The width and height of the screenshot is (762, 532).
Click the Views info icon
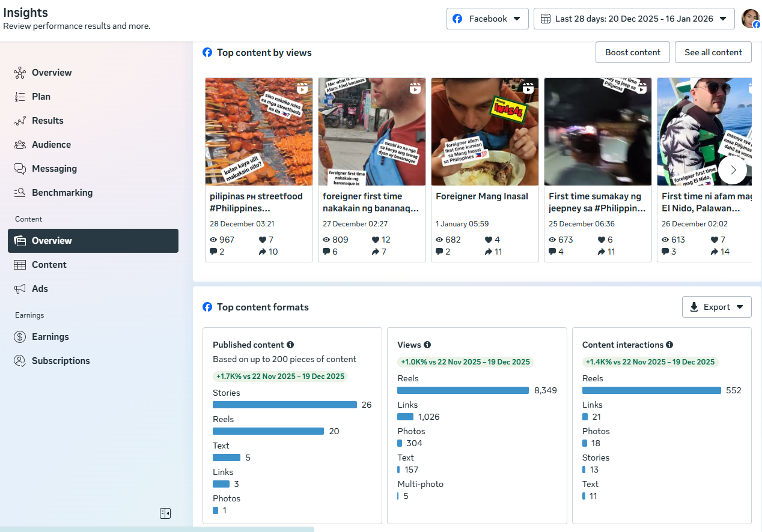click(x=427, y=345)
